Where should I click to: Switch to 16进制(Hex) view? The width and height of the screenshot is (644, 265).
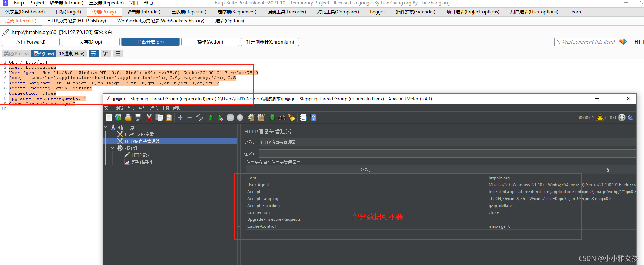(x=72, y=54)
